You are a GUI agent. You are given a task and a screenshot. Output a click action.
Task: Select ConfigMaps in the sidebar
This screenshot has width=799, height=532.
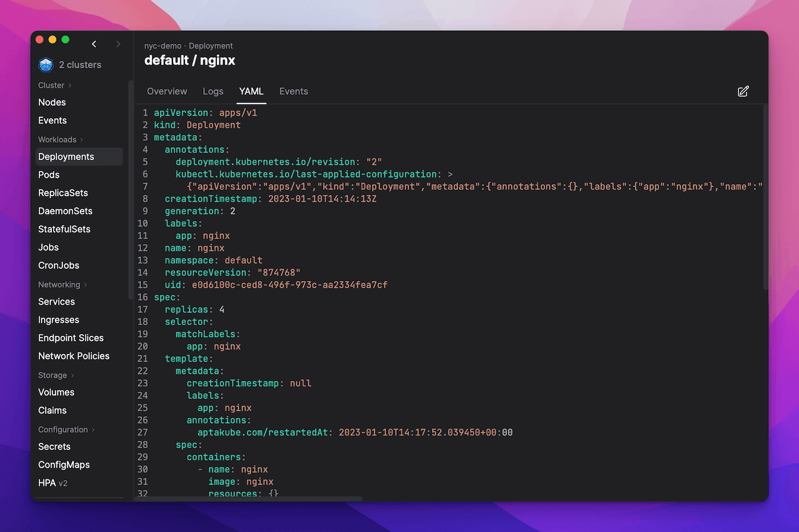point(63,465)
